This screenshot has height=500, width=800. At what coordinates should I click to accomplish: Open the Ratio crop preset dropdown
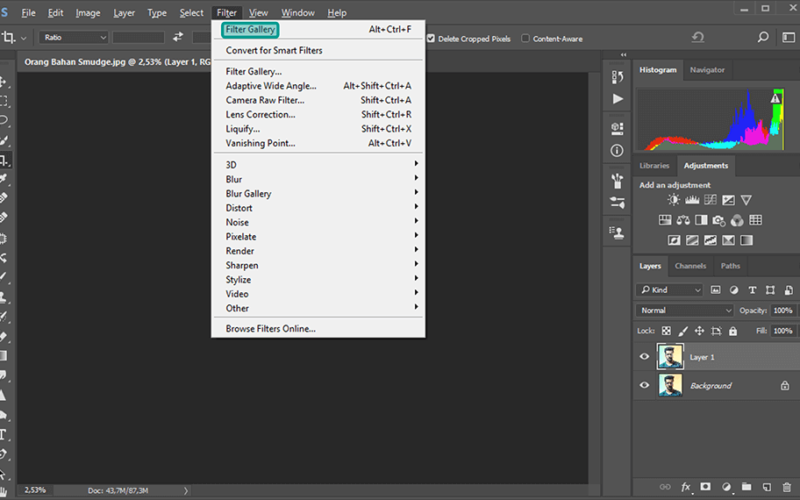pyautogui.click(x=74, y=37)
